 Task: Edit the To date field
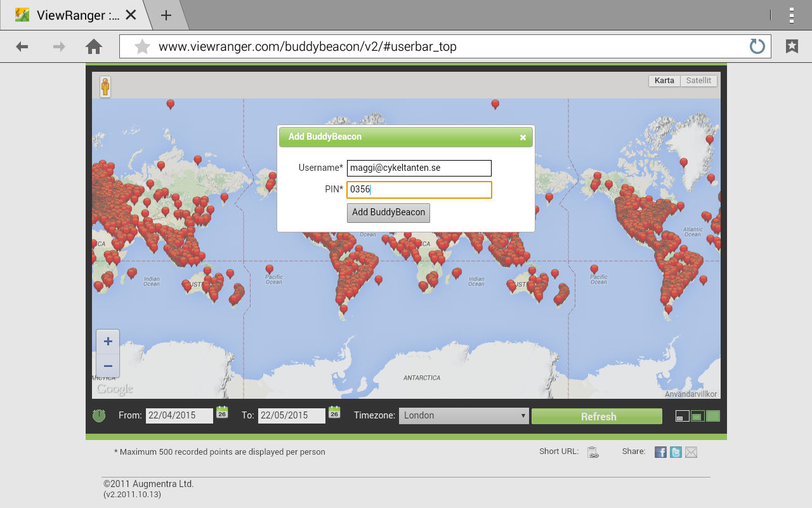point(292,415)
